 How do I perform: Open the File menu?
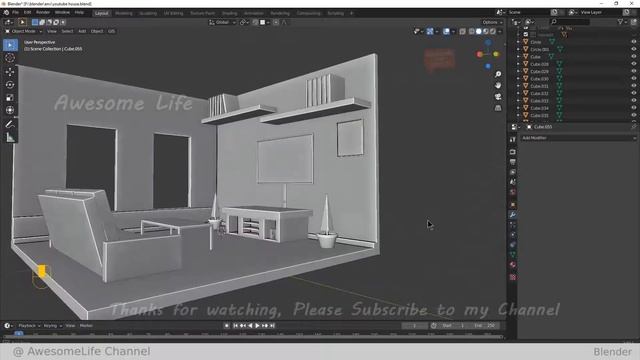15,13
